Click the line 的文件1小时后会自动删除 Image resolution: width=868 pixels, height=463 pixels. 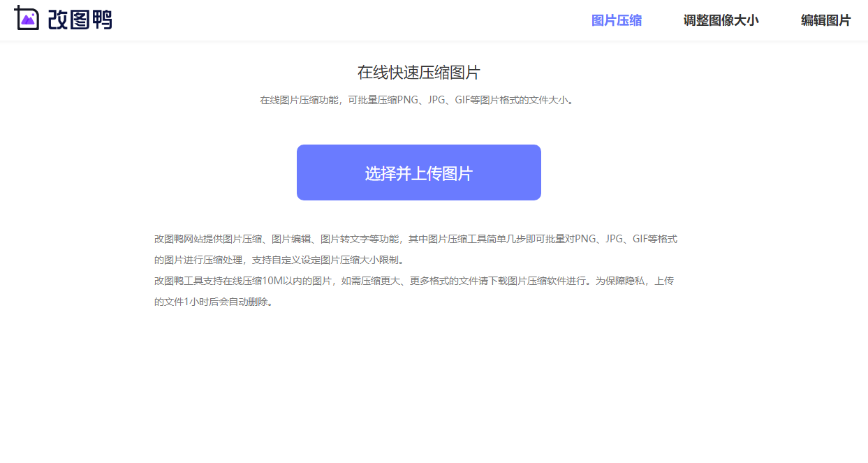click(x=213, y=302)
